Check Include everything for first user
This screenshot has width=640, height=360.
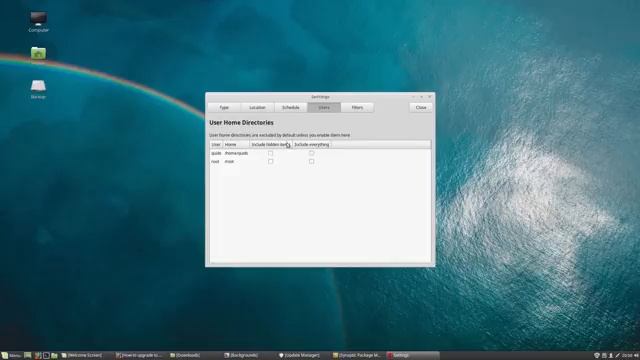tap(311, 153)
